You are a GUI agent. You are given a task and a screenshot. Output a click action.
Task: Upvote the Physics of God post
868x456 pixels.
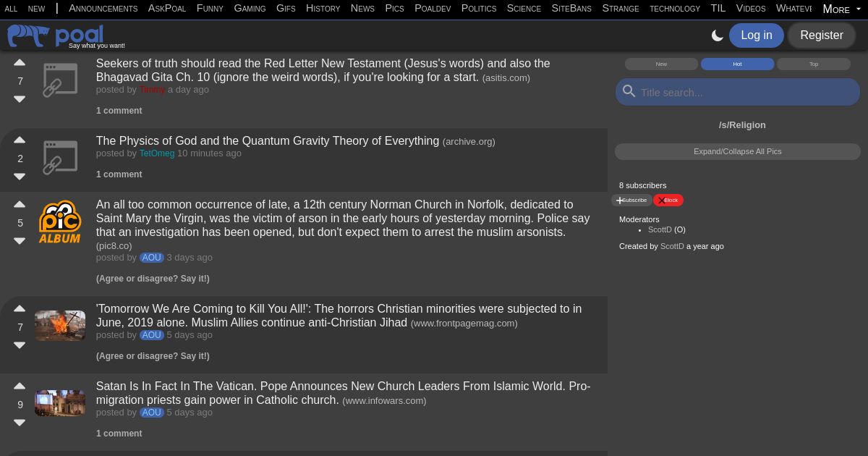[20, 140]
